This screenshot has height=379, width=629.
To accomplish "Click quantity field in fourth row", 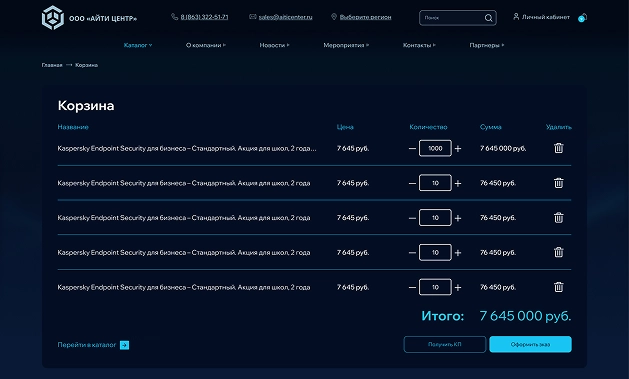I will (435, 253).
